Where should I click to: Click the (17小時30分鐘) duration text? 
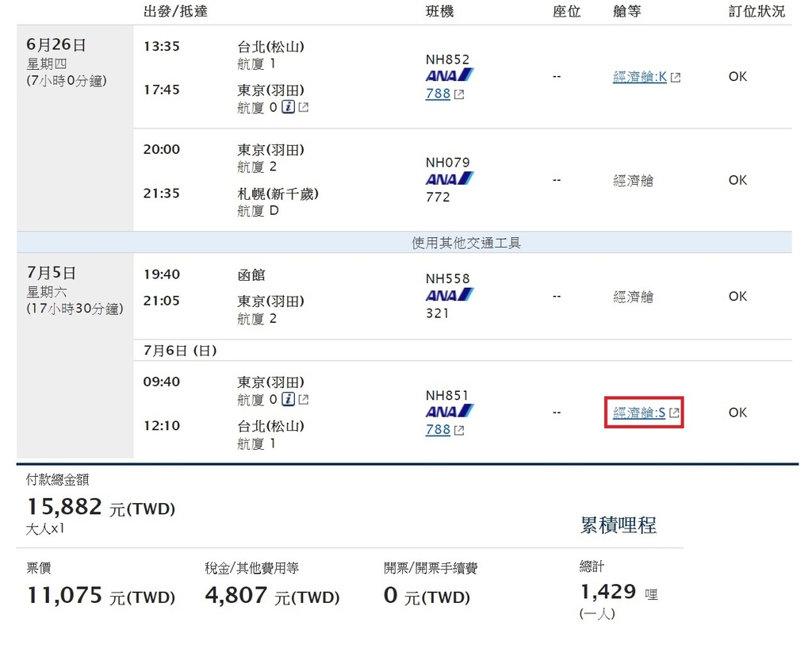[75, 309]
